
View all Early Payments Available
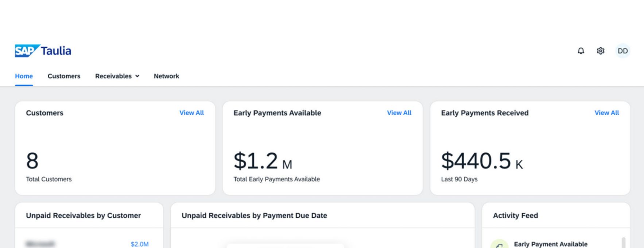pyautogui.click(x=399, y=113)
